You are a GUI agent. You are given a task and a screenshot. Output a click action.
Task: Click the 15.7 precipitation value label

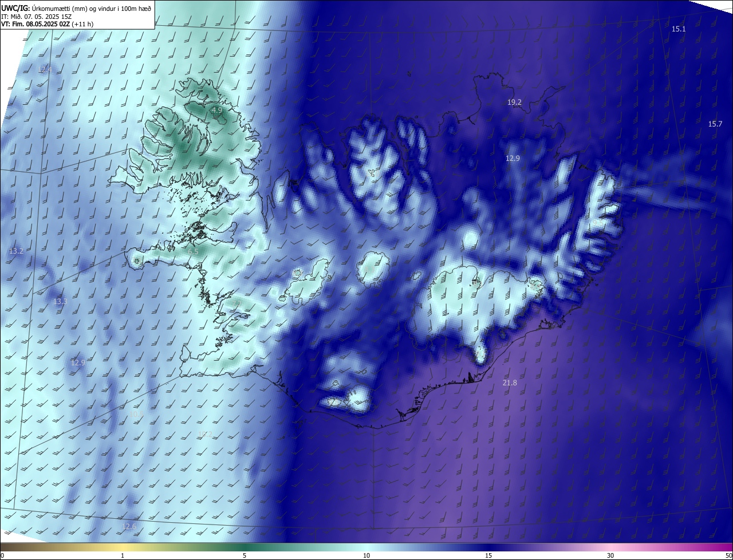(715, 124)
